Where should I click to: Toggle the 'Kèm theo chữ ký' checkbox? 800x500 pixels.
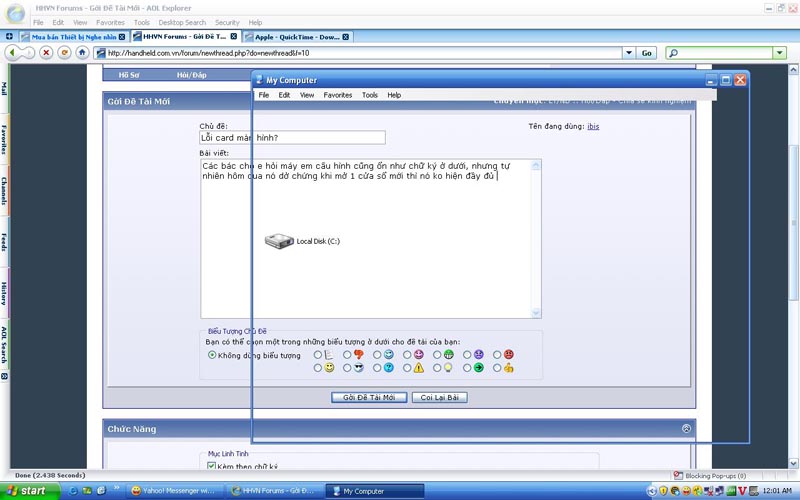[x=211, y=466]
